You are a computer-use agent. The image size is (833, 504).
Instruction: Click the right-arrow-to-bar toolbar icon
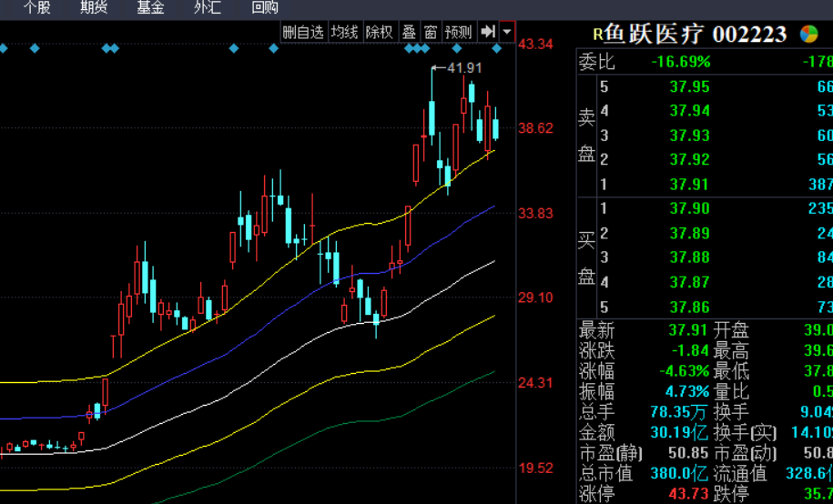click(x=488, y=32)
